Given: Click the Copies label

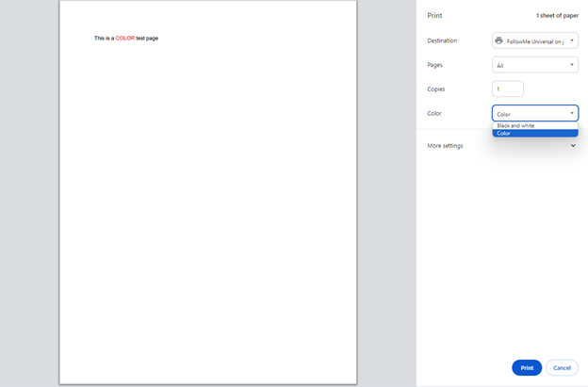Looking at the screenshot, I should pyautogui.click(x=436, y=89).
